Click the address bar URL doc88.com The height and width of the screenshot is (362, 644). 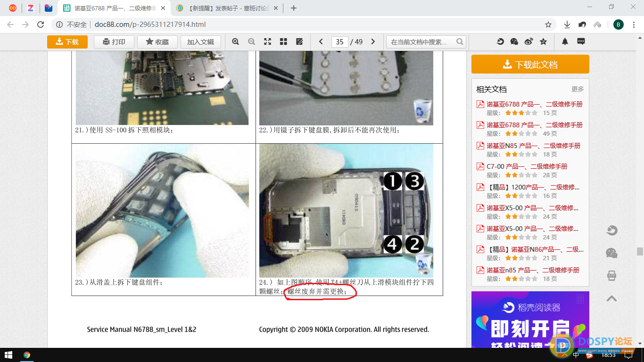150,25
